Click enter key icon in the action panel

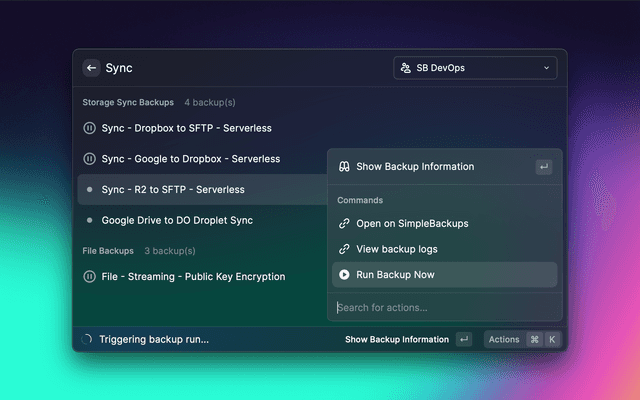[x=543, y=167]
